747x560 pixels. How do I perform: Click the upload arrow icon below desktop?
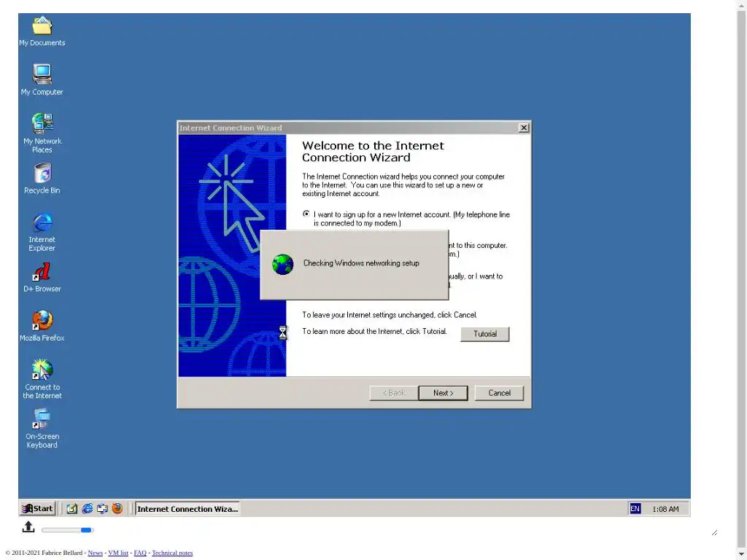pos(28,526)
